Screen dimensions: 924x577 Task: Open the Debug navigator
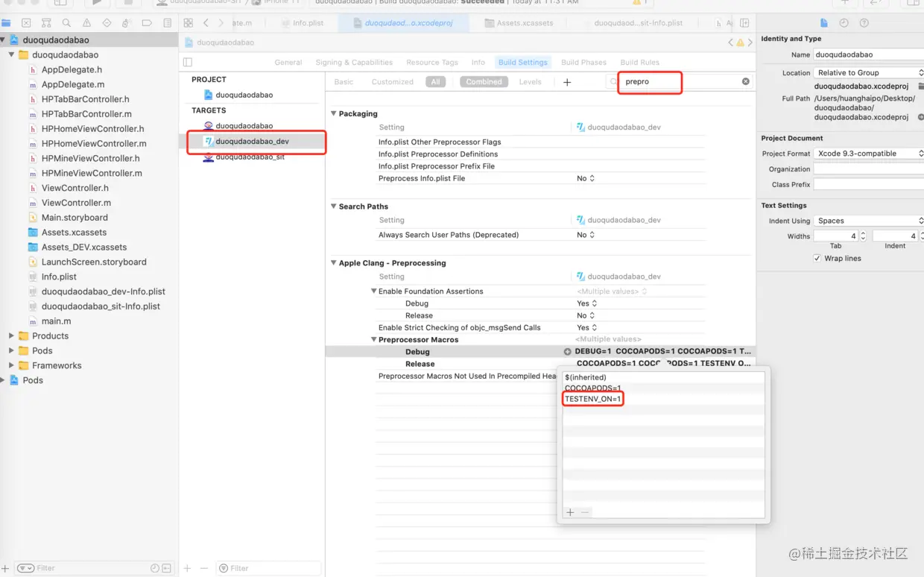(x=127, y=23)
